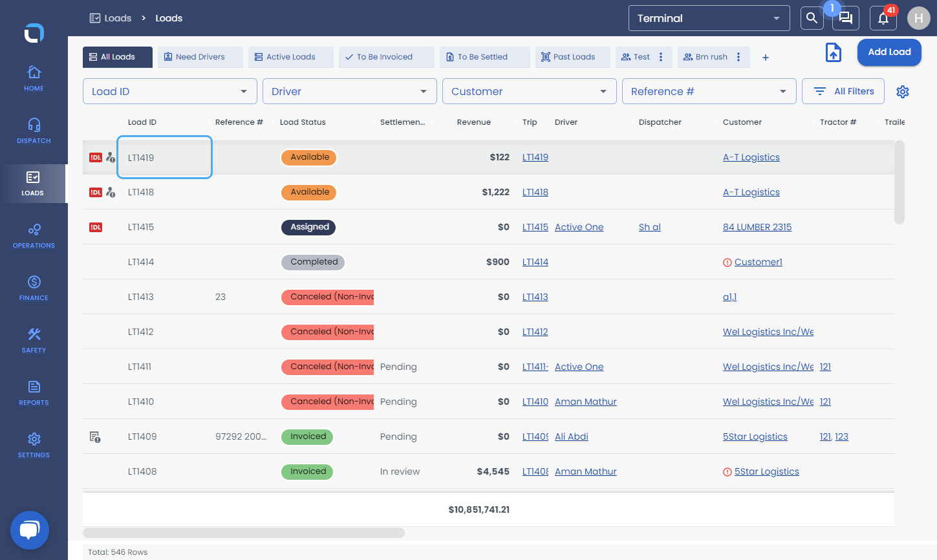Switch to Active Loads tab
The image size is (937, 560).
[x=291, y=57]
